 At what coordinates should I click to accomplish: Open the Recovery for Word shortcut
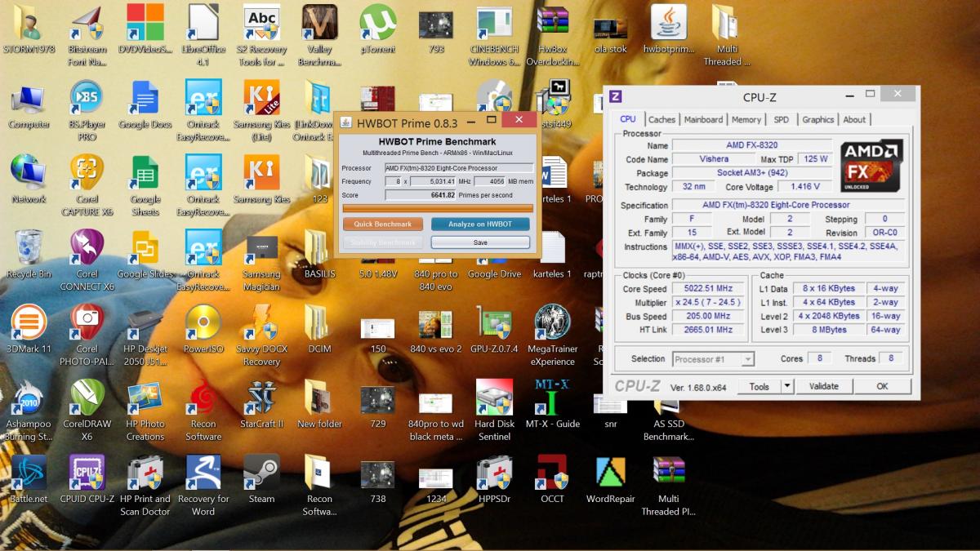(203, 486)
